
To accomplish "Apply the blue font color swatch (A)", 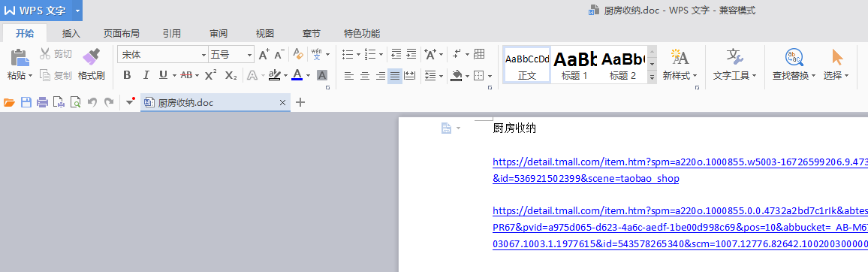I will pyautogui.click(x=297, y=75).
